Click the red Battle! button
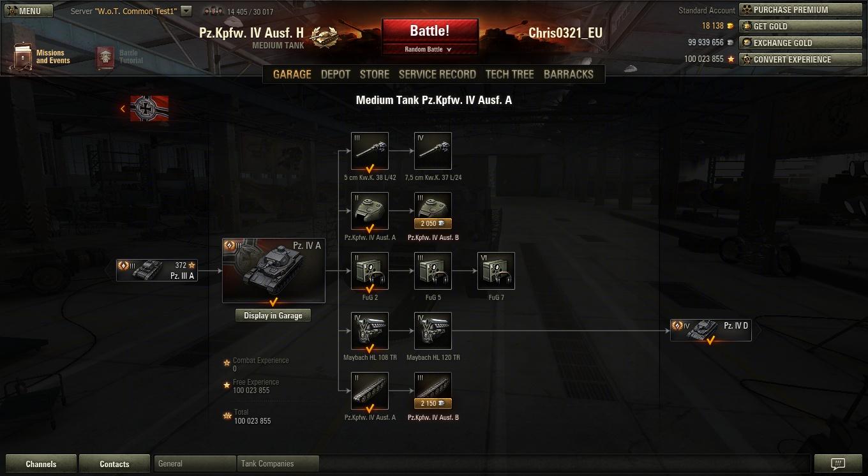Image resolution: width=868 pixels, height=476 pixels. 430,31
